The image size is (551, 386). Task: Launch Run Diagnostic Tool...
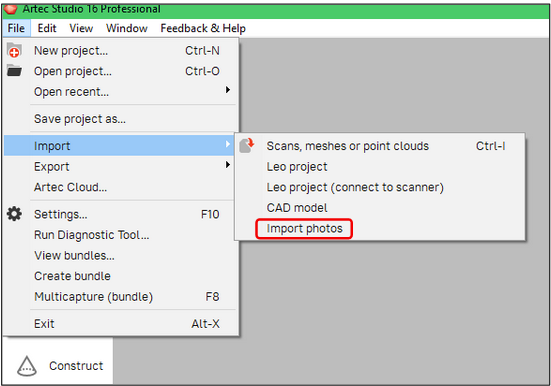(91, 235)
